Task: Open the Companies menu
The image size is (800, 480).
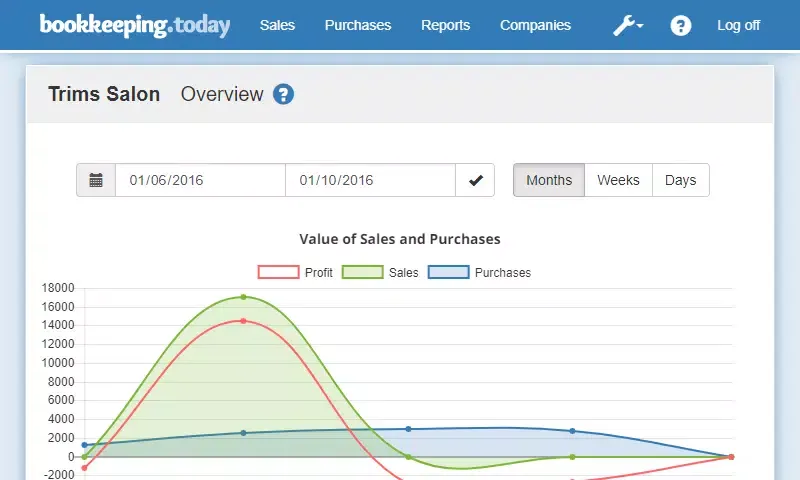Action: tap(535, 26)
